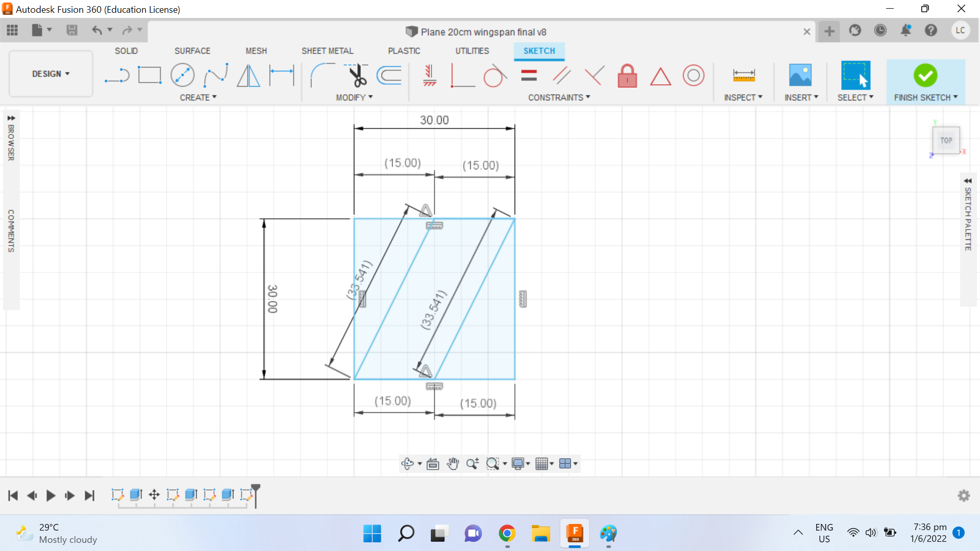Apply a Tangent constraint

[x=495, y=75]
